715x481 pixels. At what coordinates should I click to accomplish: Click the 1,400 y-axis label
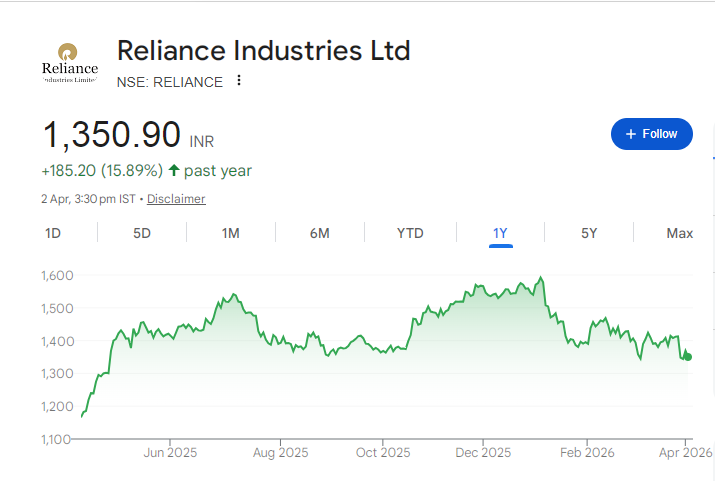coord(57,341)
